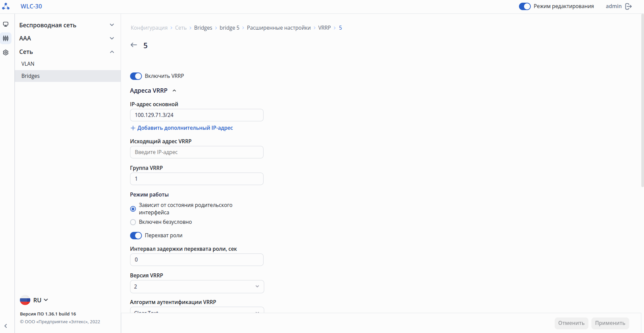Screen dimensions: 644x333
Task: Open the Версия VRRP dropdown
Action: click(197, 286)
